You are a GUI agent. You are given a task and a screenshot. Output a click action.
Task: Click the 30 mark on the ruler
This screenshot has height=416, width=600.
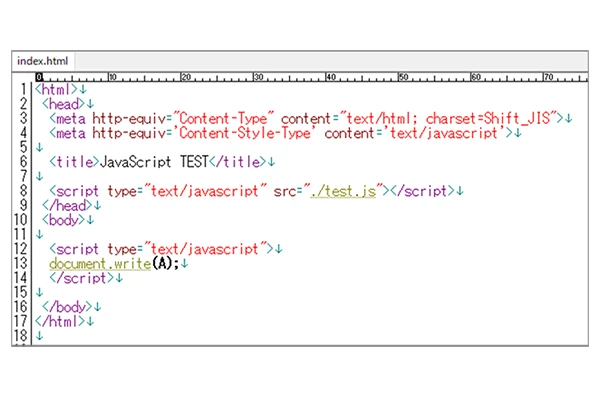tap(261, 76)
